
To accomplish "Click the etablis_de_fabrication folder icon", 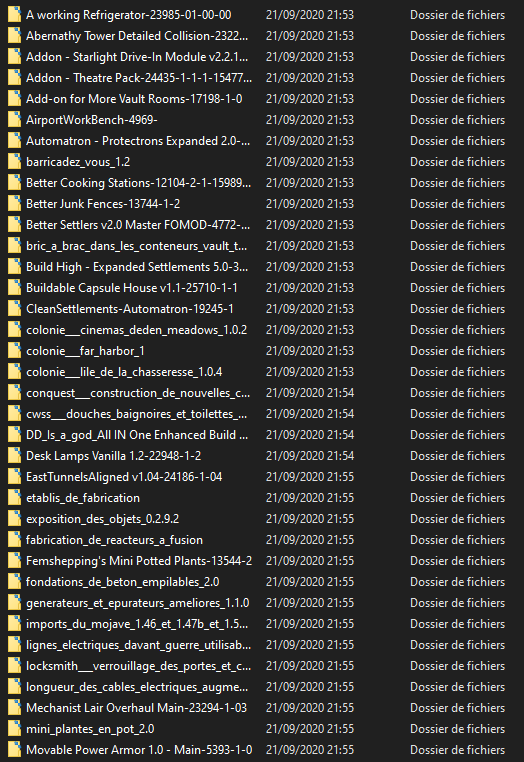I will (x=15, y=498).
